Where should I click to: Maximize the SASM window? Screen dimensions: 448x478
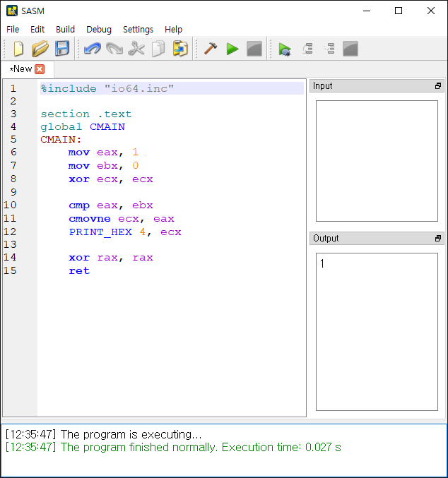(x=399, y=11)
